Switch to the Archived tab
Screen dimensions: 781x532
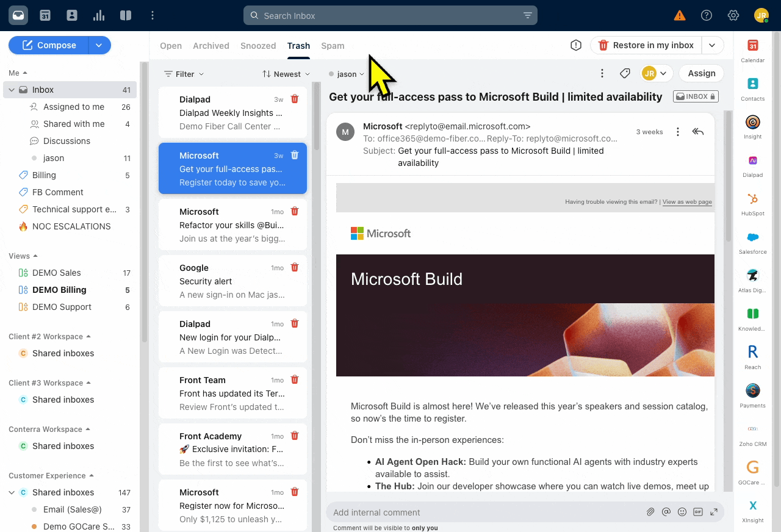pos(211,46)
